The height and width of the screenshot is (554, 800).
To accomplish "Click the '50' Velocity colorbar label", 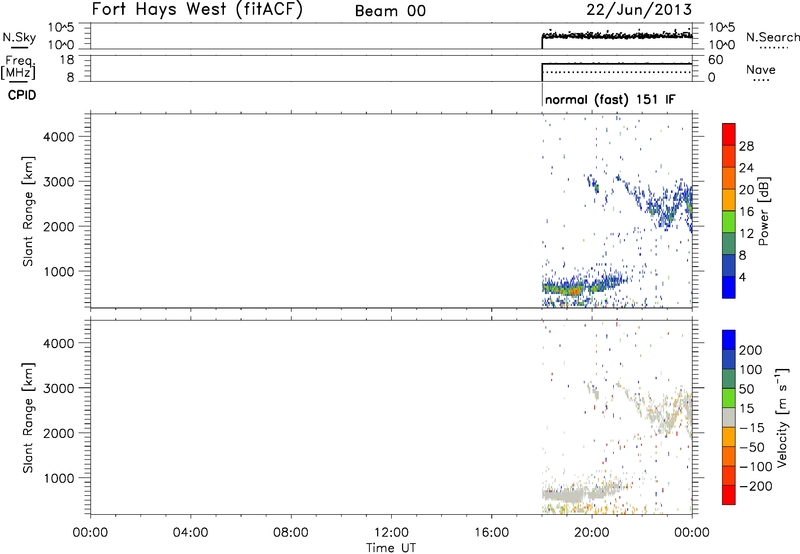I will tap(746, 389).
